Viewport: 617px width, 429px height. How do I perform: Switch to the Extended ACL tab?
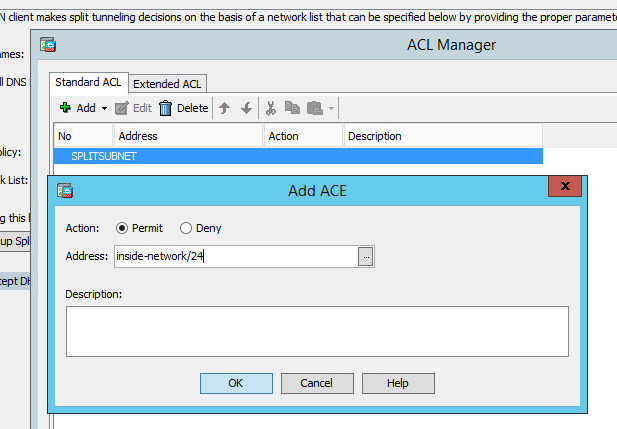[168, 84]
